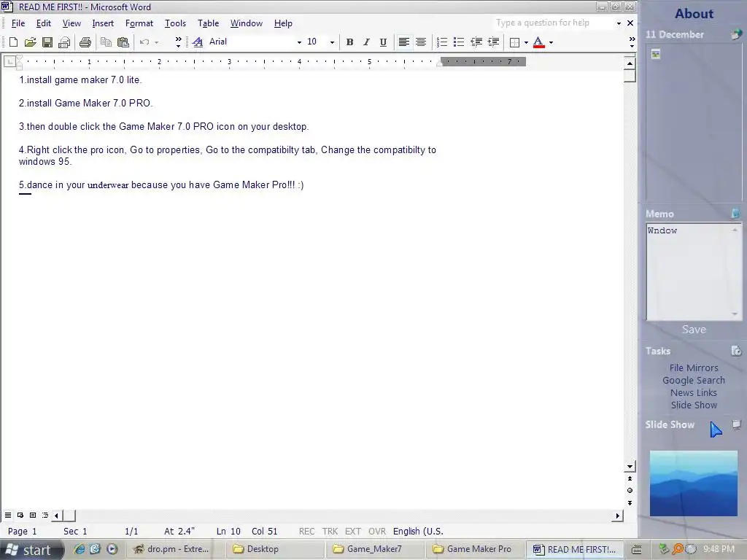The image size is (747, 560).
Task: Expand the Standard toolbar options chevron
Action: (178, 42)
